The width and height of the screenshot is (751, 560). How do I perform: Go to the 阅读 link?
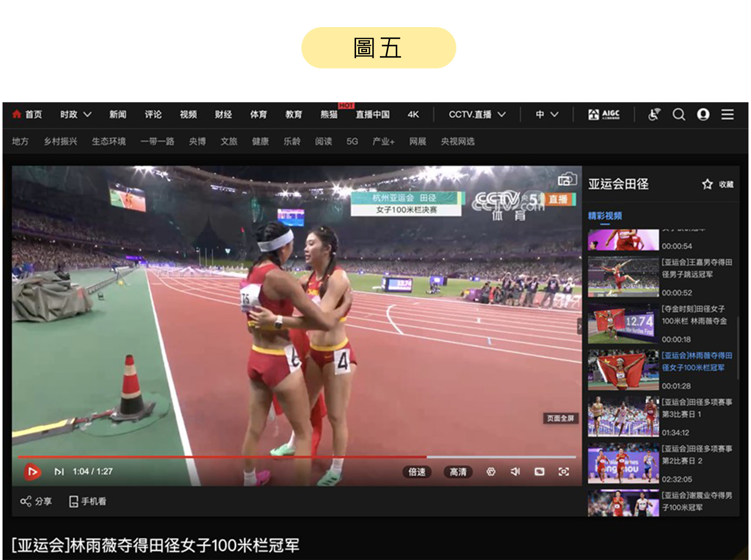[324, 141]
